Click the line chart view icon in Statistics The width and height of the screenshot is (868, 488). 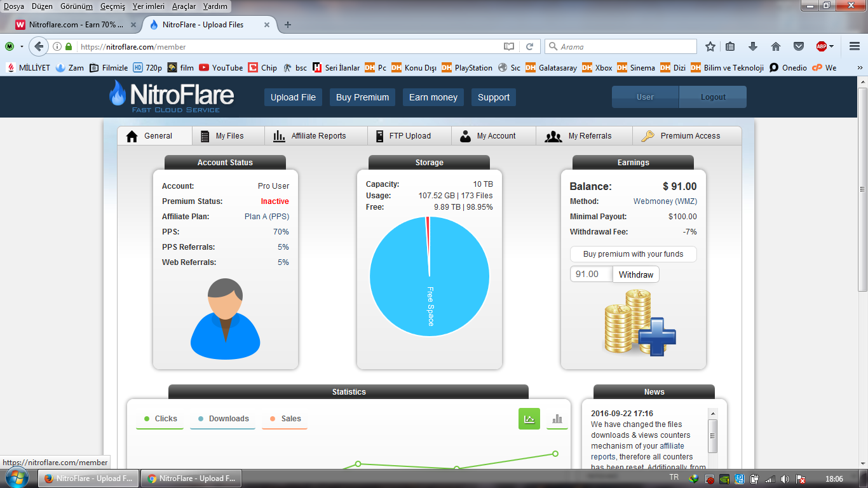(529, 419)
